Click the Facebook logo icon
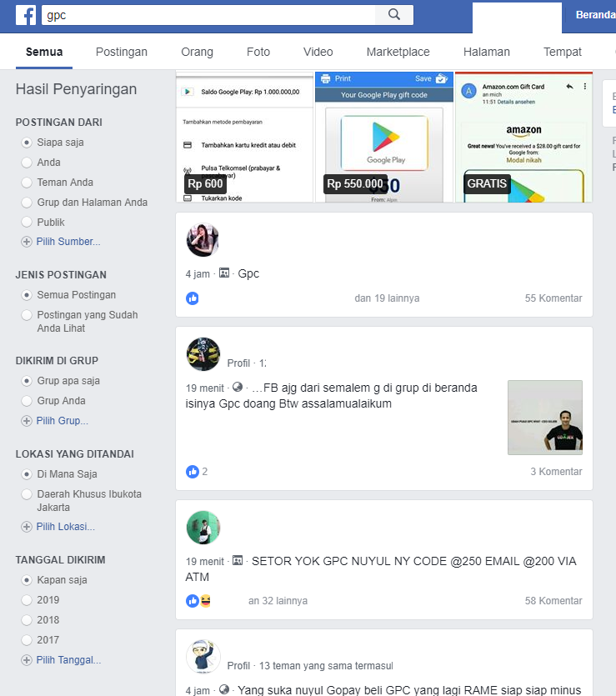This screenshot has width=616, height=696. point(26,15)
